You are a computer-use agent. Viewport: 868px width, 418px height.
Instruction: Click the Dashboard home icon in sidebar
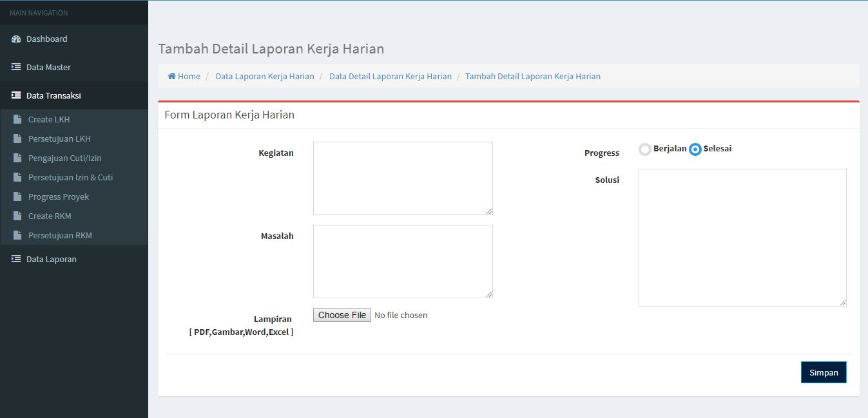pos(15,39)
